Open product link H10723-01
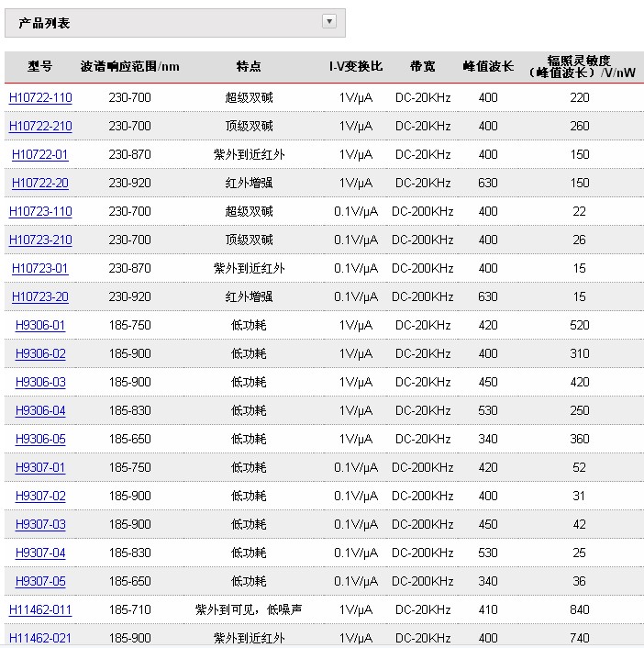Screen dimensions: 644x648 [40, 269]
